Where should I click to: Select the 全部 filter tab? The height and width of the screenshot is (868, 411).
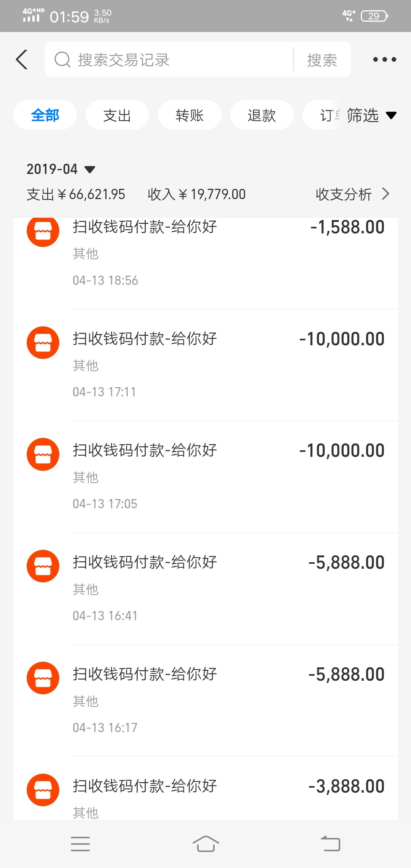coord(45,115)
